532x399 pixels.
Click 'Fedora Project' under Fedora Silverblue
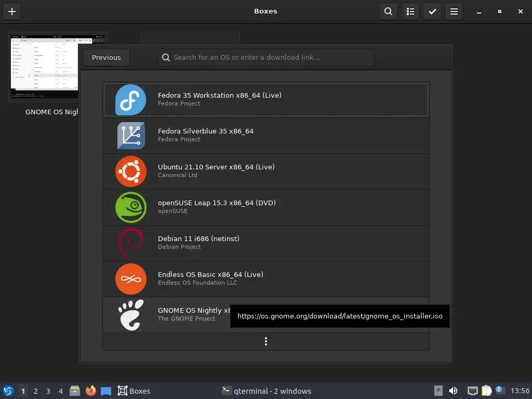point(179,139)
